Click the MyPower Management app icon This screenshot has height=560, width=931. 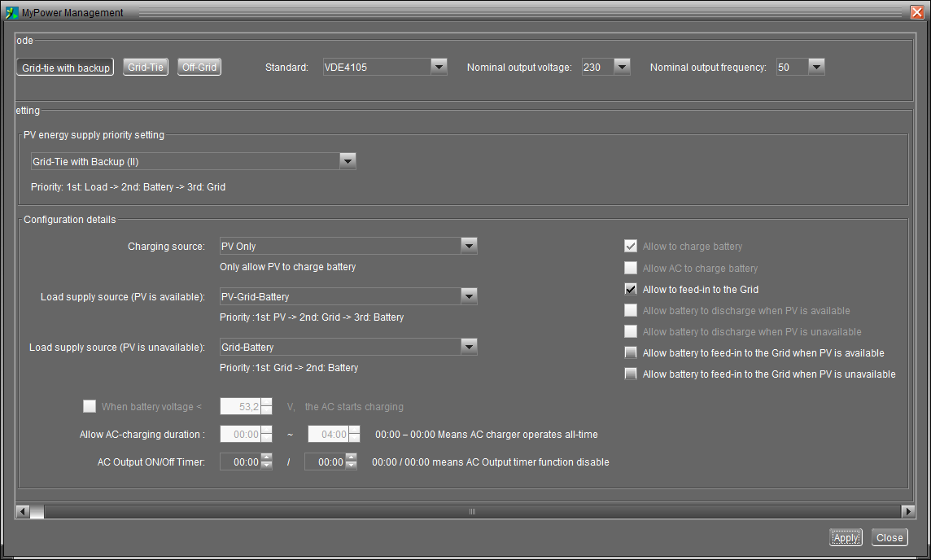pos(11,12)
